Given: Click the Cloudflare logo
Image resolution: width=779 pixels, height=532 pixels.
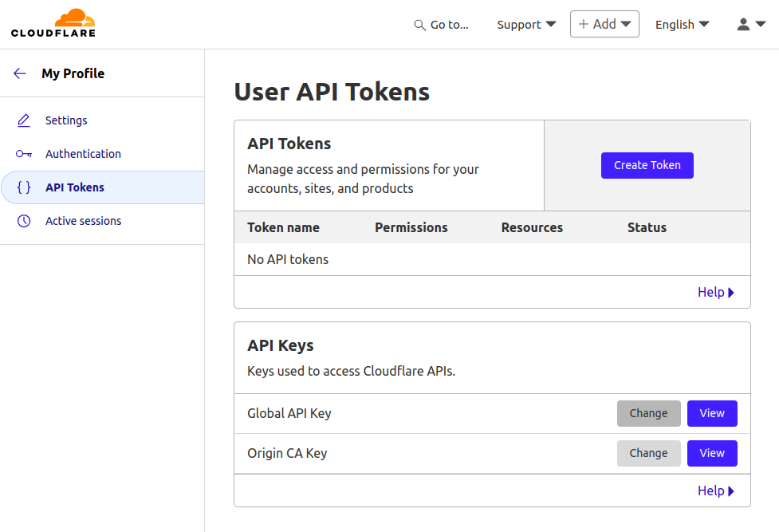Looking at the screenshot, I should tap(52, 23).
